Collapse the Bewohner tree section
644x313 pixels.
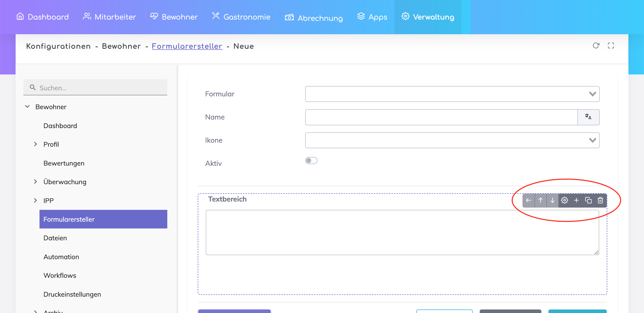27,107
